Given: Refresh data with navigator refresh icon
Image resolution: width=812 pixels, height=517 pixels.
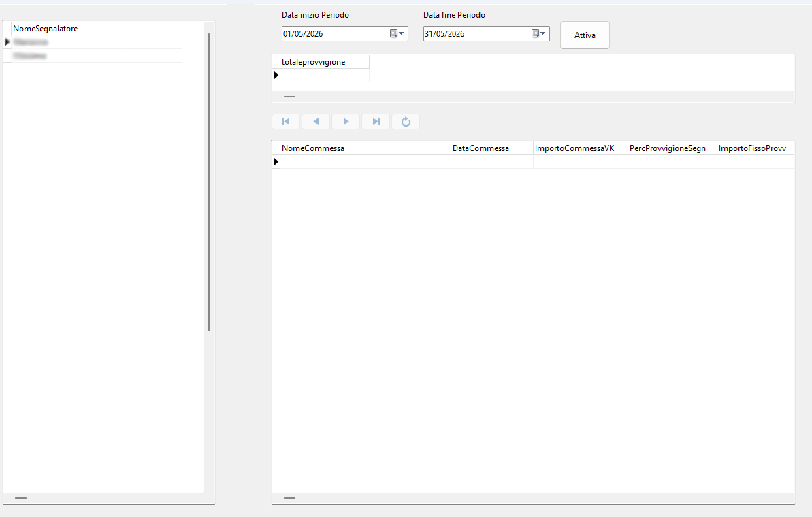Looking at the screenshot, I should (x=406, y=122).
